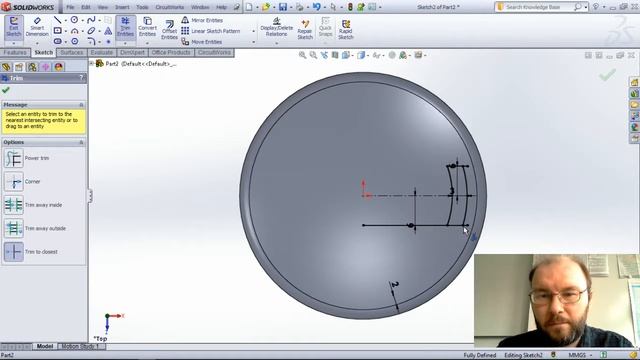This screenshot has height=360, width=640.
Task: Select the Line sketch tool
Action: click(x=58, y=20)
